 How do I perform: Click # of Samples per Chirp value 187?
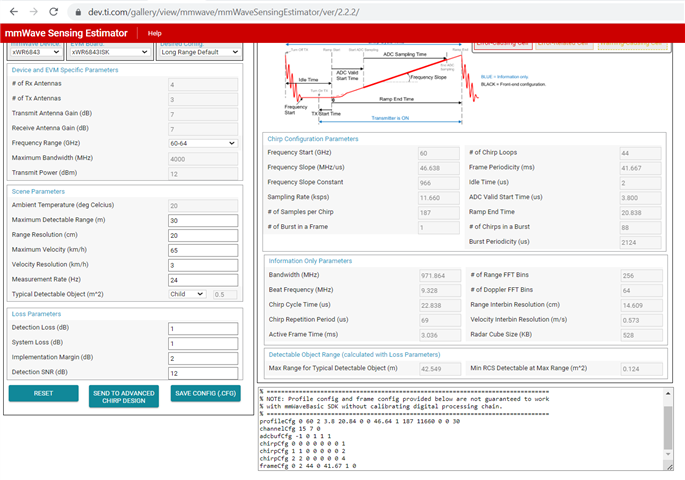(x=439, y=213)
